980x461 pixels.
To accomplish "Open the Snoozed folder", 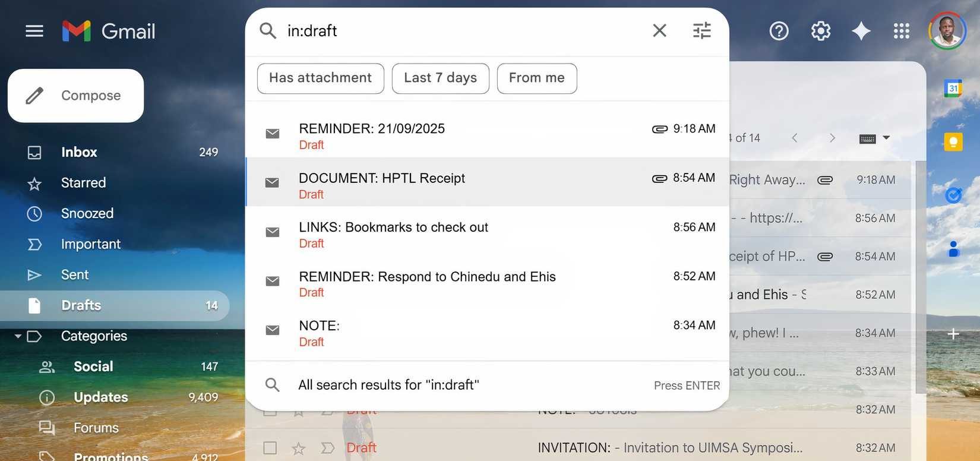I will [115, 214].
